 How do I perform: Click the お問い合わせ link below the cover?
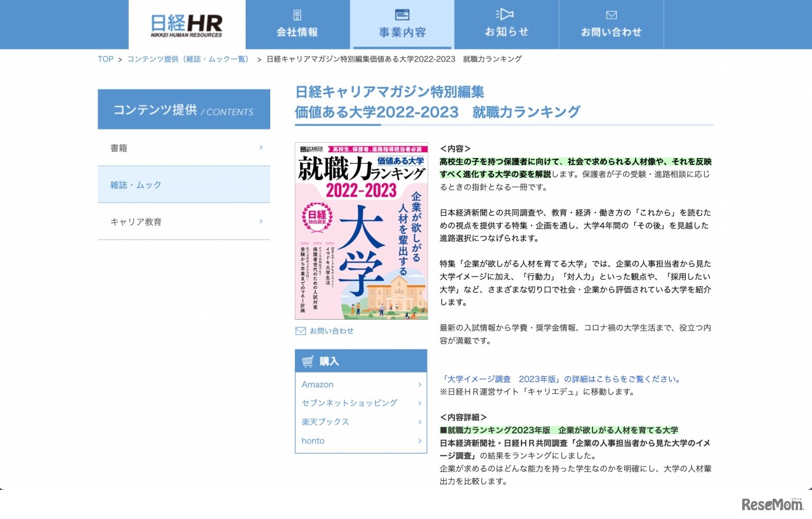[x=332, y=331]
